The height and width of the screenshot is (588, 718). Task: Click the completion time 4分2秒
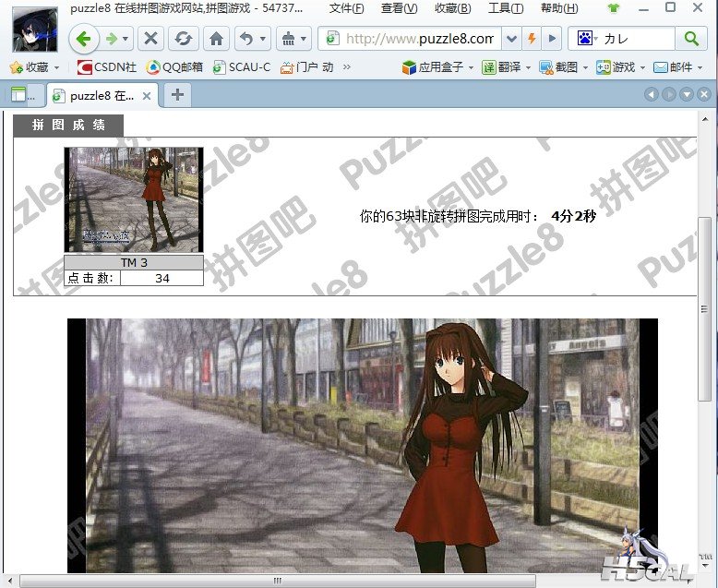click(x=573, y=216)
